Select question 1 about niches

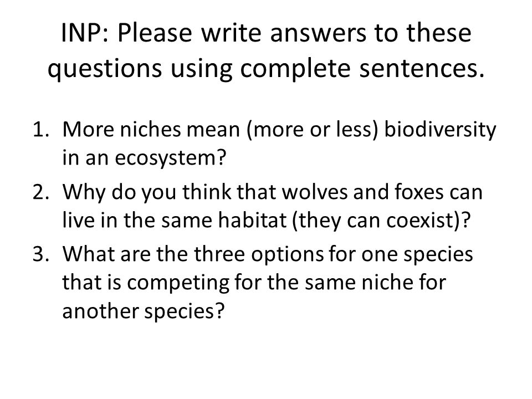(264, 143)
